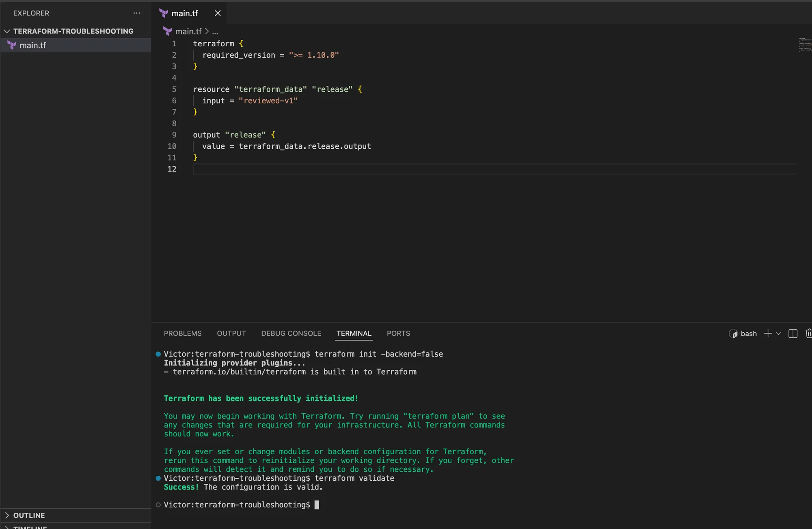Place cursor on required_version text
The width and height of the screenshot is (812, 529).
[239, 55]
